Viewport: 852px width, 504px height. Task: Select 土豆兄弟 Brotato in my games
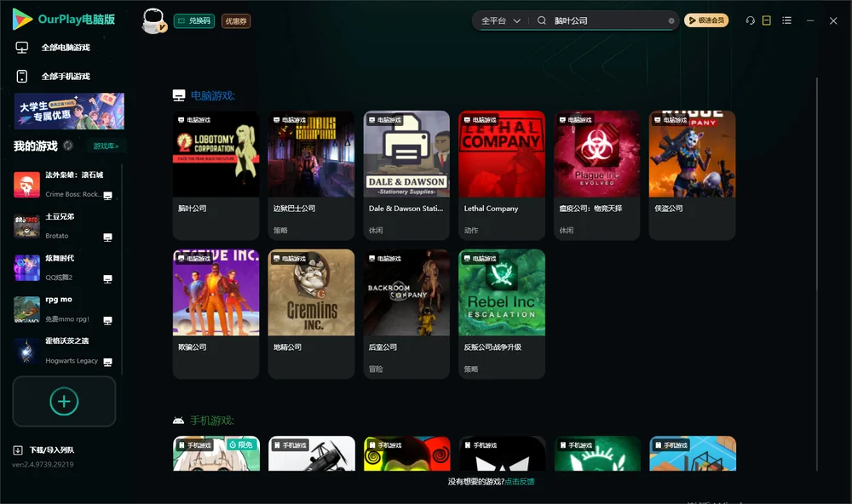(62, 226)
